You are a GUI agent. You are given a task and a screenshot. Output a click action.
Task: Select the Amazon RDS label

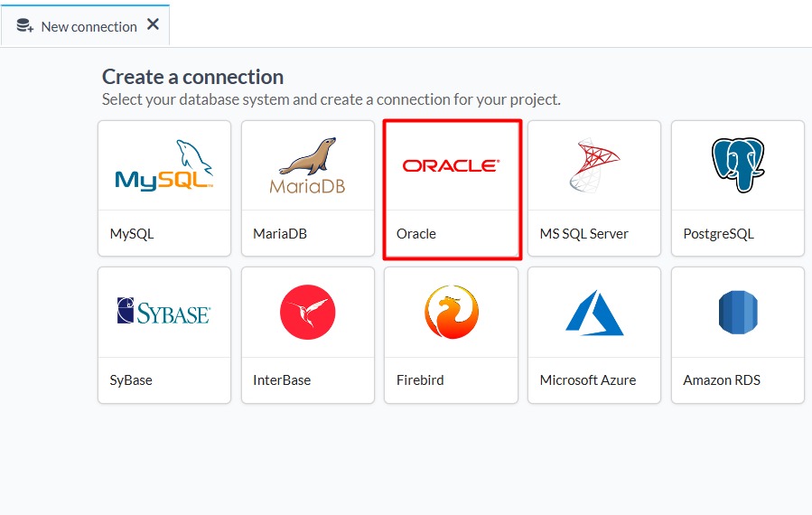pyautogui.click(x=722, y=380)
